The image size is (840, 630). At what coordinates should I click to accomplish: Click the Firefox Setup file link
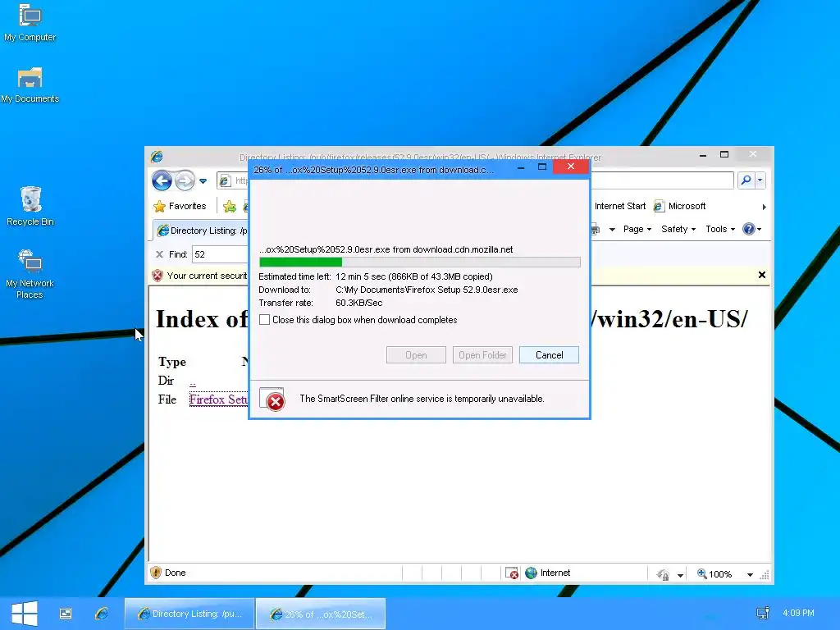pyautogui.click(x=218, y=399)
